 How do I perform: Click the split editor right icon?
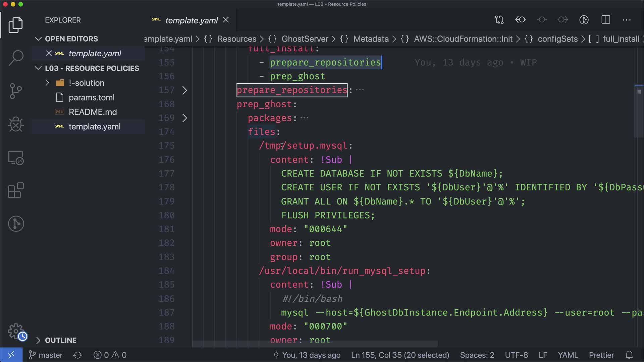pos(606,20)
